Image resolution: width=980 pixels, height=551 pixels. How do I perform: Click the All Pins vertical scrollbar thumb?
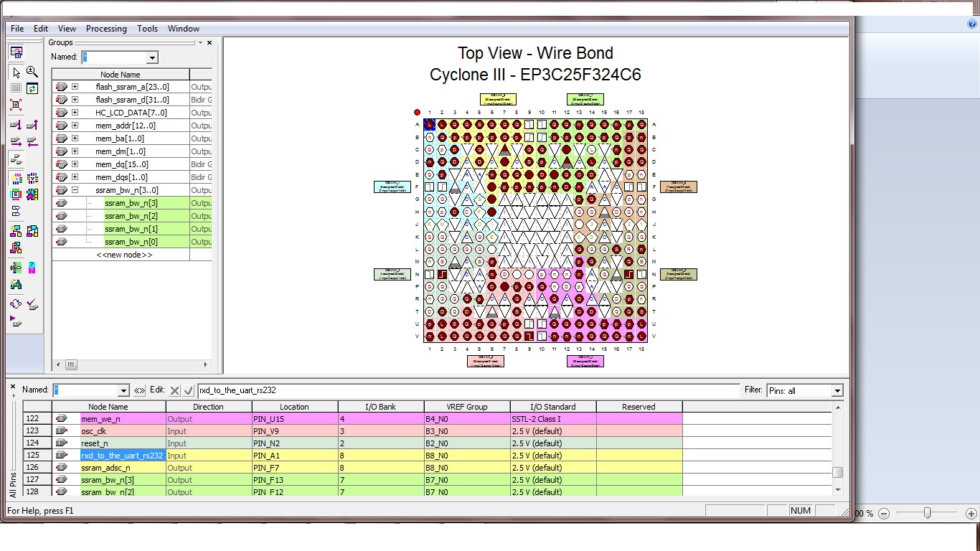[837, 472]
